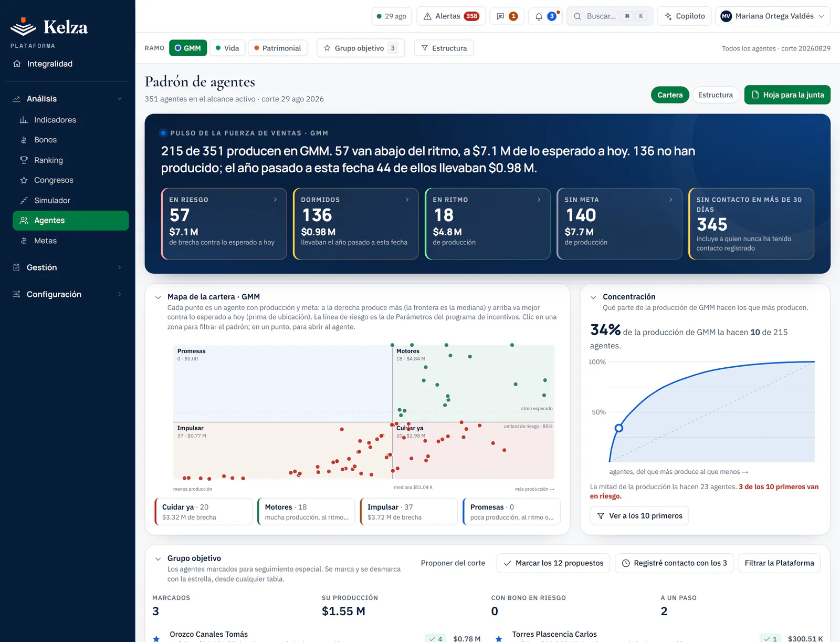Unmark star next to Orozco Canales Tomás

point(156,638)
